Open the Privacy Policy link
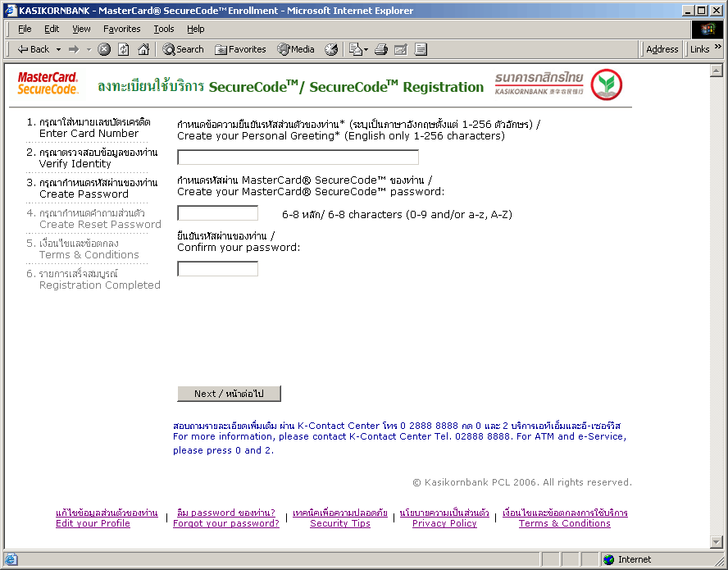This screenshot has height=570, width=728. [x=444, y=518]
